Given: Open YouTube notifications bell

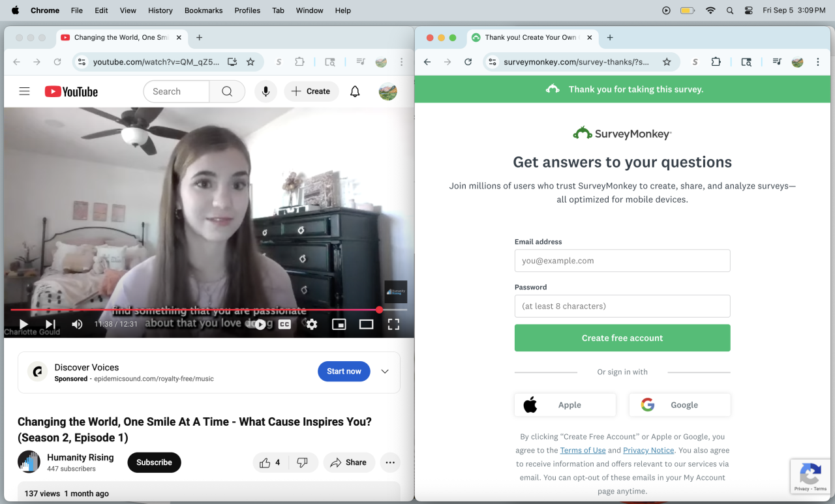Looking at the screenshot, I should click(355, 92).
